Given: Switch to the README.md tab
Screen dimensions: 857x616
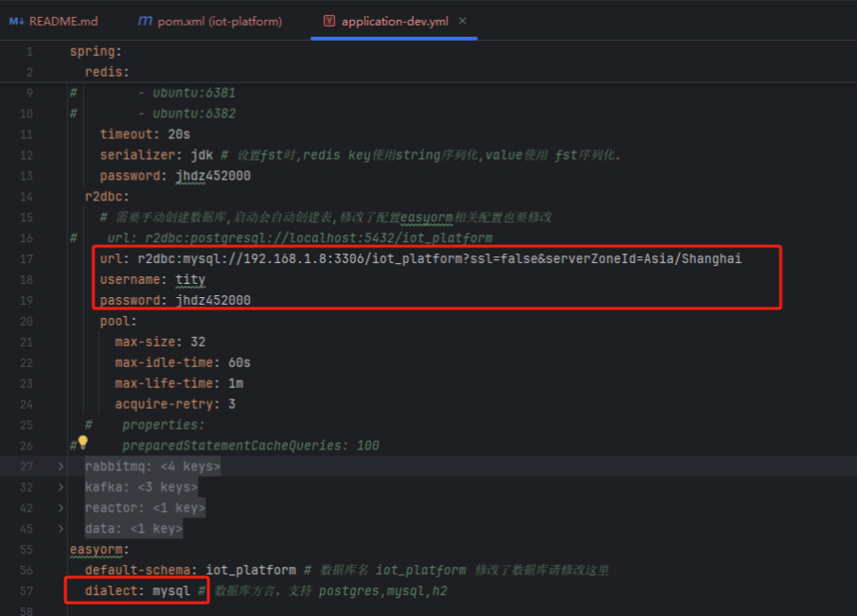Looking at the screenshot, I should [59, 19].
